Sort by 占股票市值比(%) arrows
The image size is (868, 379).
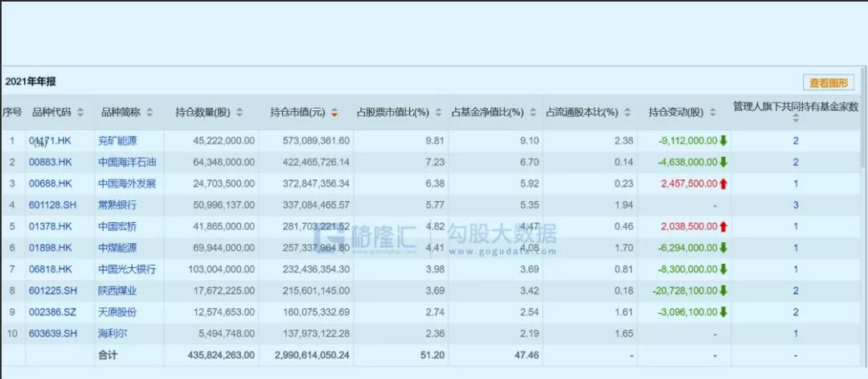439,113
